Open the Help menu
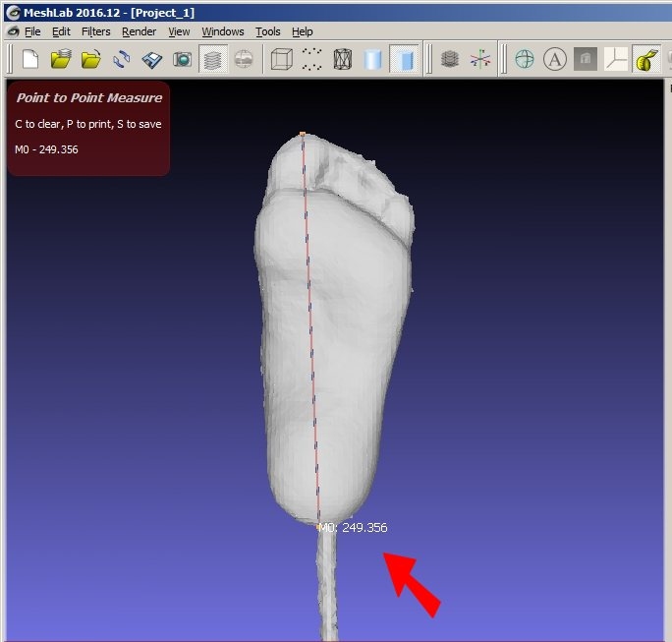 pyautogui.click(x=303, y=31)
